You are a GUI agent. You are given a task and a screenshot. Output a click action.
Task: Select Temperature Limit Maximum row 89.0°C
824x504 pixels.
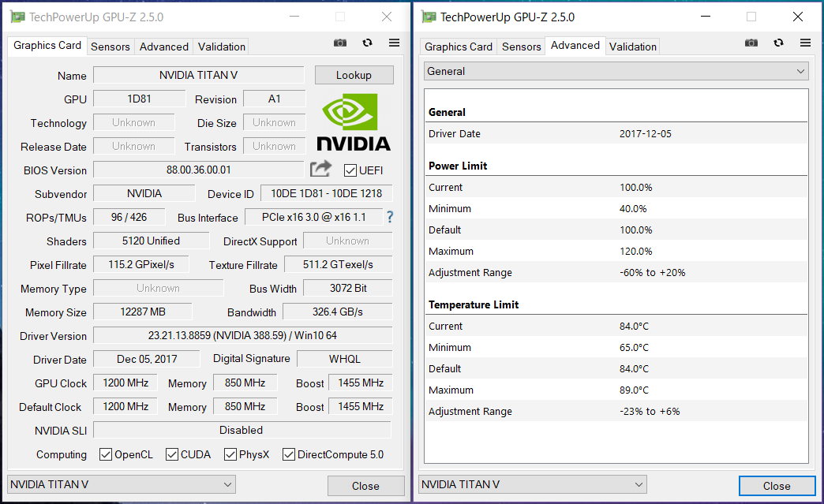point(616,390)
